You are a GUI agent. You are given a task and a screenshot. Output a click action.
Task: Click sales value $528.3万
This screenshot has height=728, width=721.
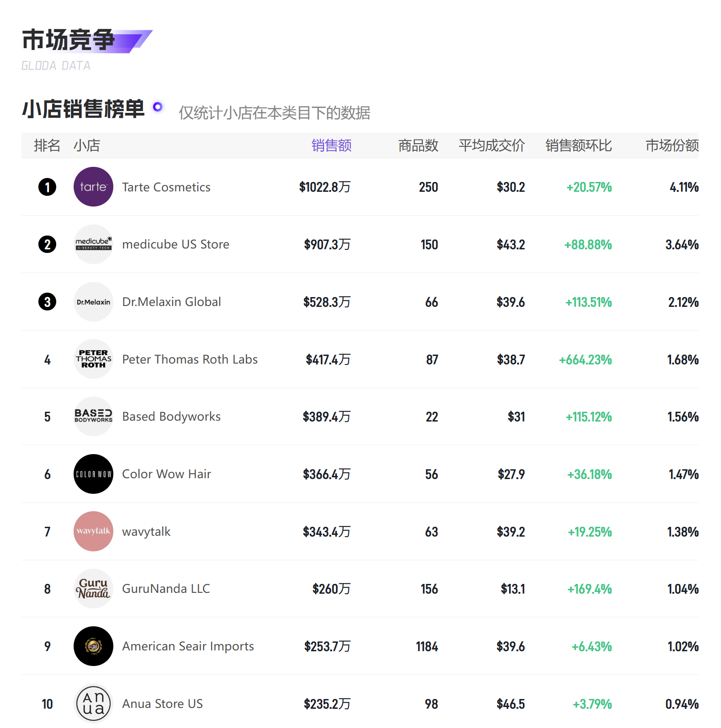(x=327, y=302)
